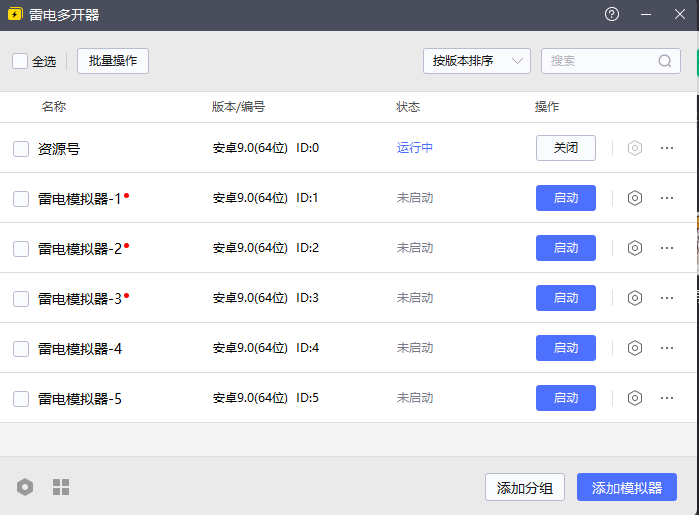The width and height of the screenshot is (699, 515).
Task: Open the 批量操作 batch menu
Action: pyautogui.click(x=113, y=61)
